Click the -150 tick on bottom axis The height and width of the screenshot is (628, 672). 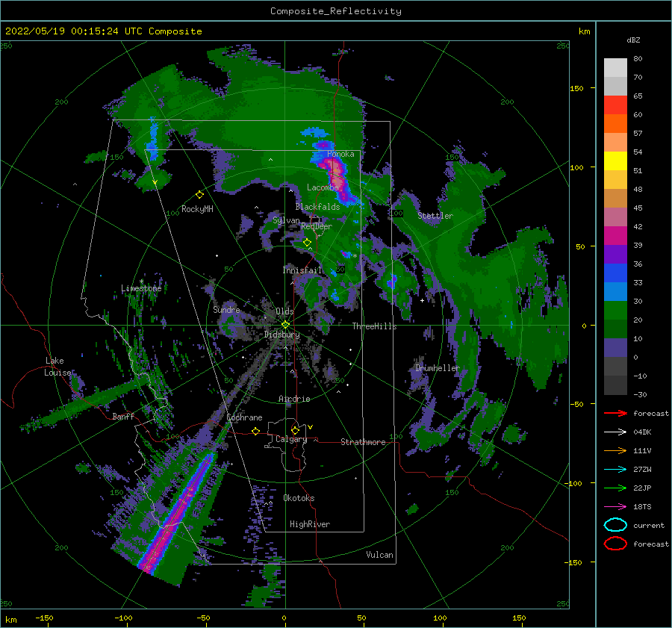[x=44, y=618]
